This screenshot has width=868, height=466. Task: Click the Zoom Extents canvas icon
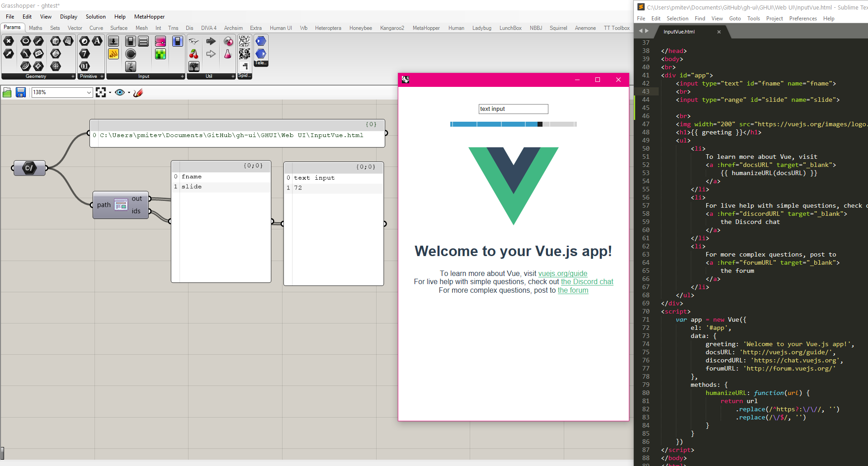click(x=101, y=92)
